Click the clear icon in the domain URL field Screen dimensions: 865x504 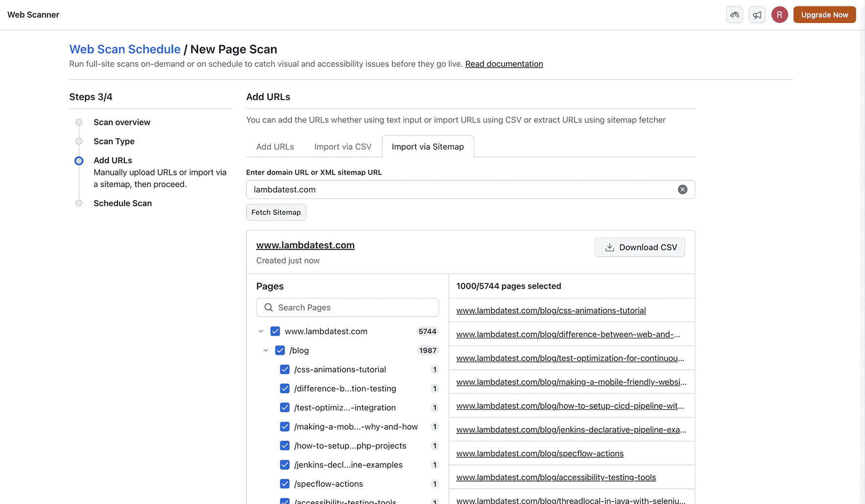(682, 190)
